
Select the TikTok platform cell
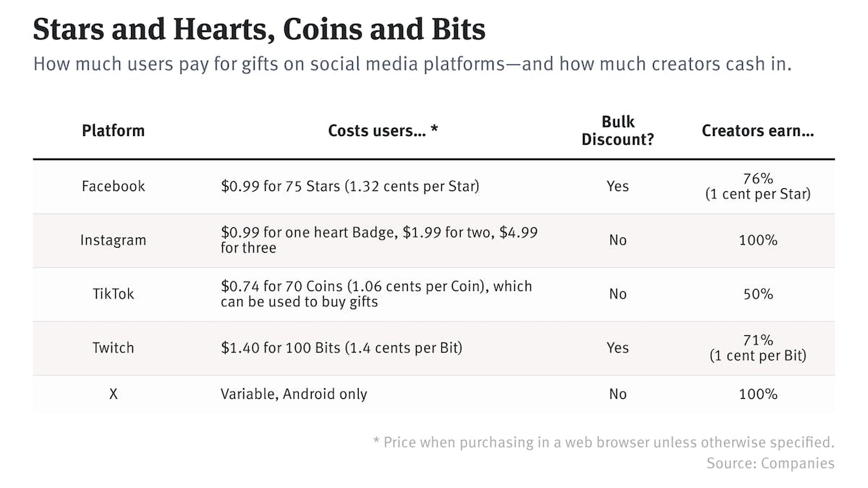(x=113, y=294)
